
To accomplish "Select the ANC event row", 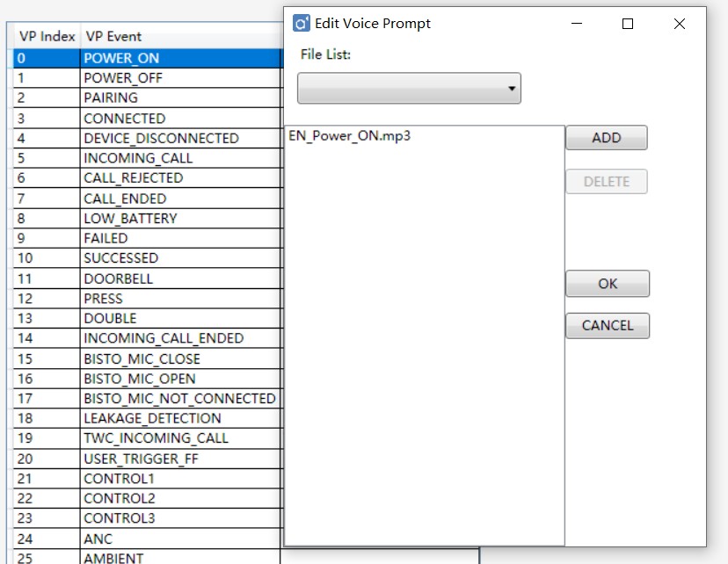I will pos(98,539).
